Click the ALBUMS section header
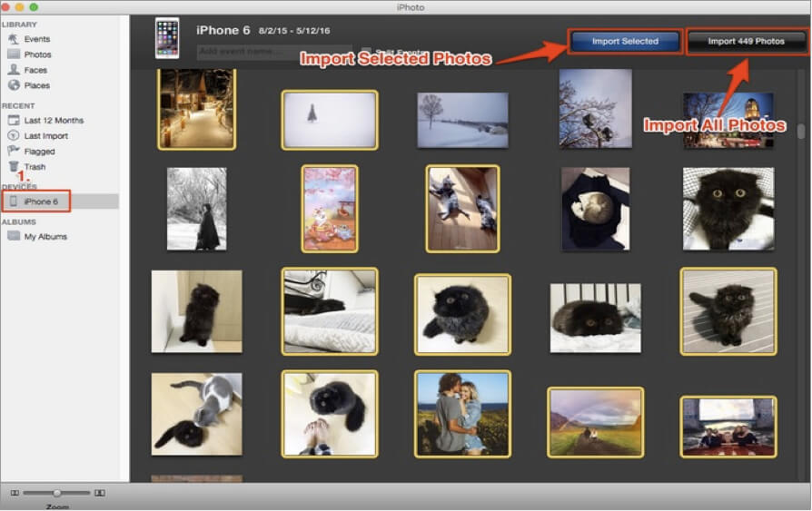812x511 pixels. 19,221
